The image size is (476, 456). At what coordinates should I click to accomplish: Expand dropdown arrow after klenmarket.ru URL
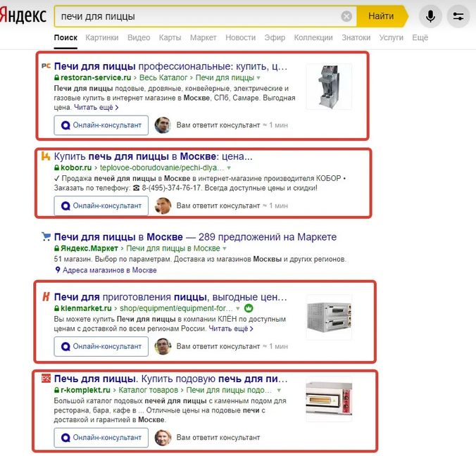(238, 308)
